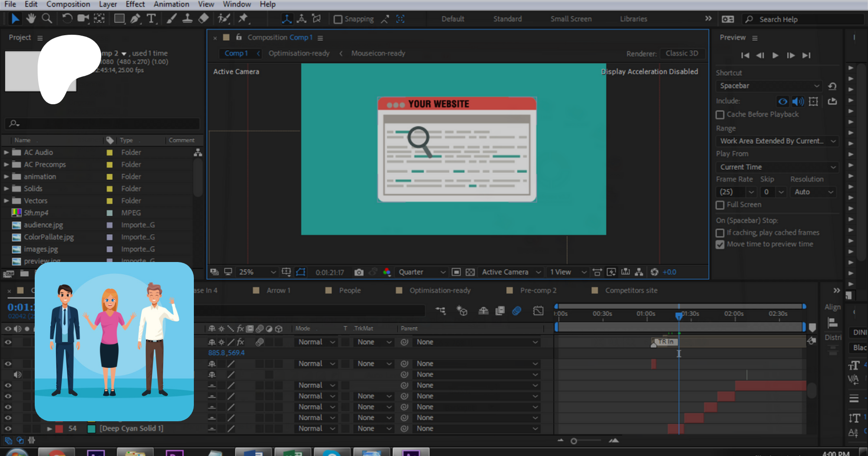Image resolution: width=868 pixels, height=456 pixels.
Task: Open the Spacebar shortcut dropdown
Action: 769,86
